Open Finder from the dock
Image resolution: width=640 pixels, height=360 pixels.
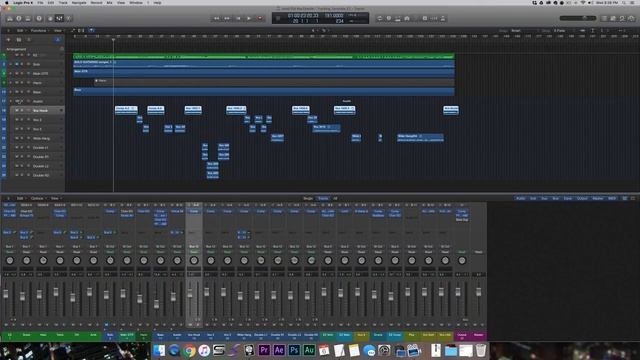point(159,350)
